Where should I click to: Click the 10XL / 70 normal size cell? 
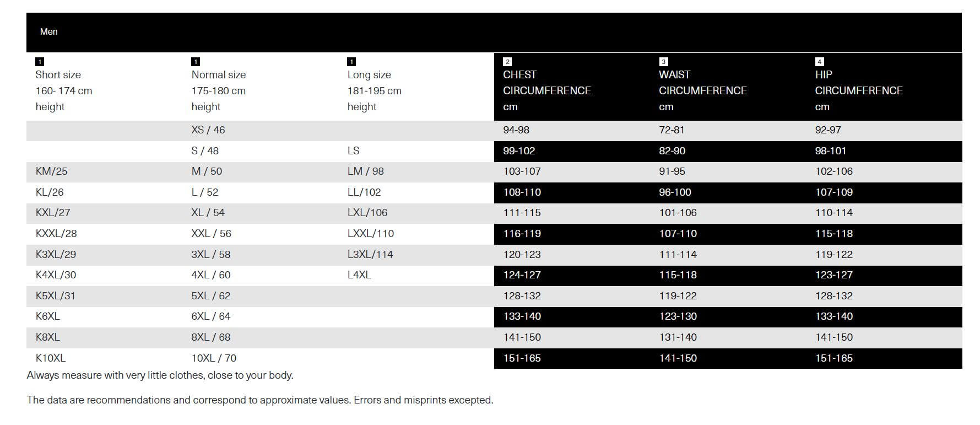214,358
